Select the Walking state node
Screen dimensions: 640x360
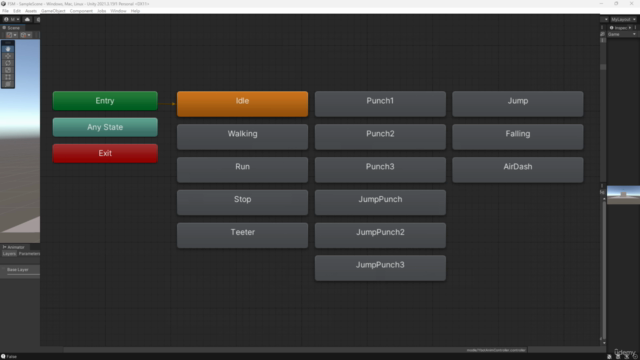(x=242, y=137)
